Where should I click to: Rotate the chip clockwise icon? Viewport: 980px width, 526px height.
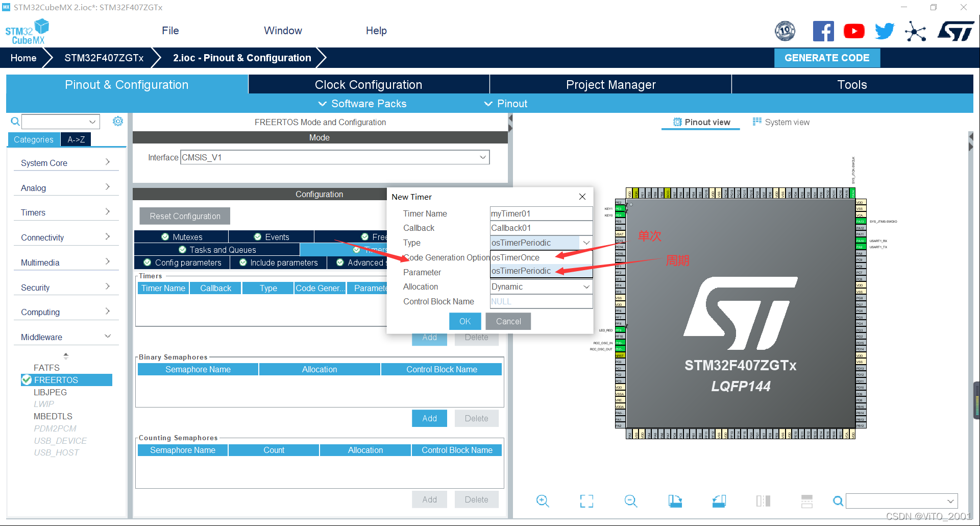[675, 501]
